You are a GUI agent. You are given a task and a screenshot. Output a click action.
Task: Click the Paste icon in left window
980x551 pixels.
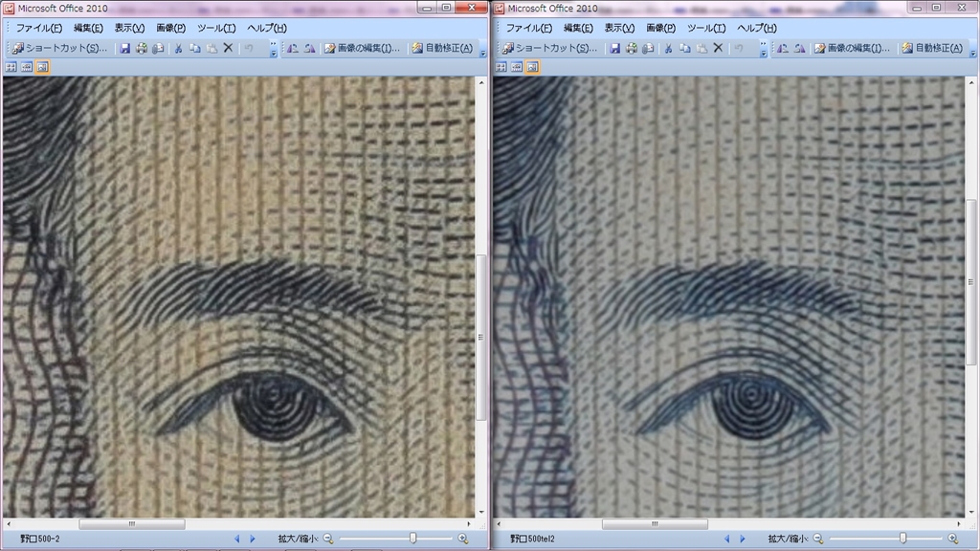212,48
